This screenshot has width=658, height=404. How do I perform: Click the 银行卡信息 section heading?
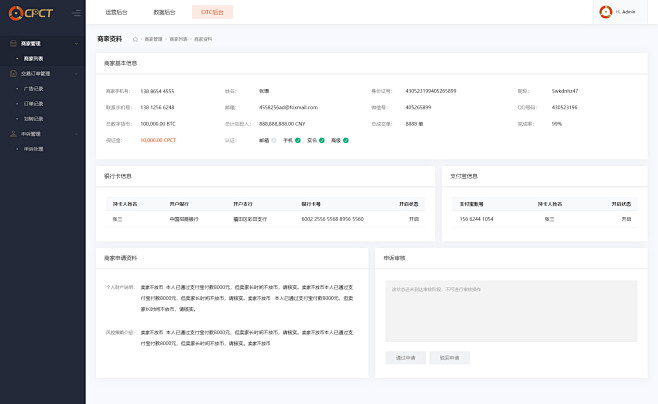pos(118,176)
